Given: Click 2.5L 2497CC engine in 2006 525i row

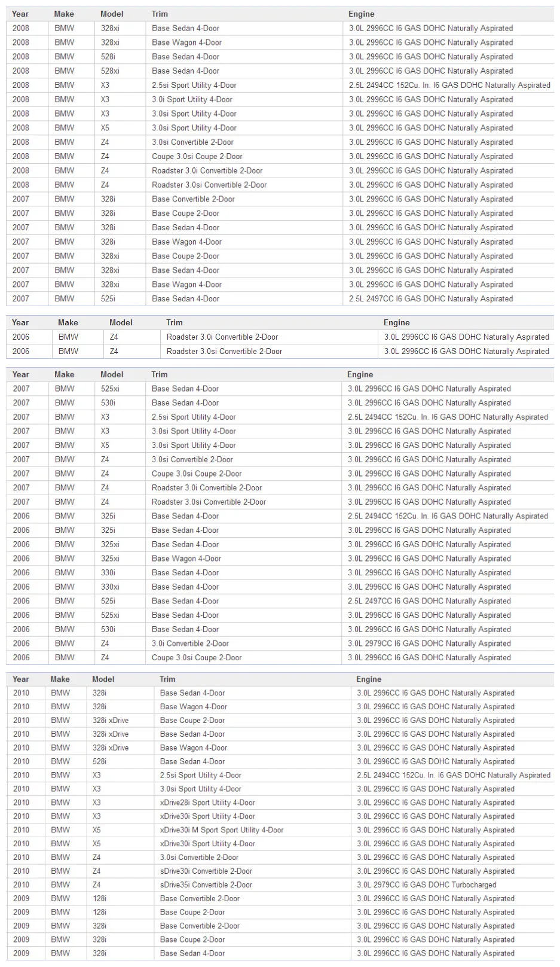Looking at the screenshot, I should click(429, 601).
